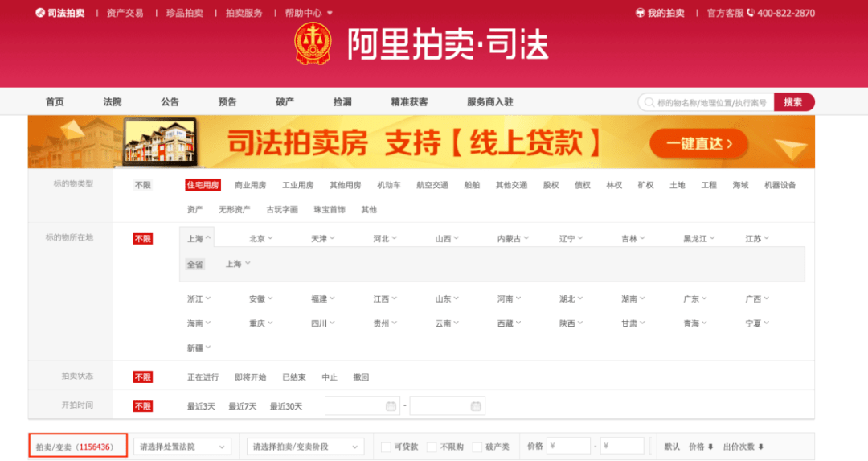Open the 捡漏 nav tab
Viewport: 868px width, 461px height.
(x=342, y=102)
